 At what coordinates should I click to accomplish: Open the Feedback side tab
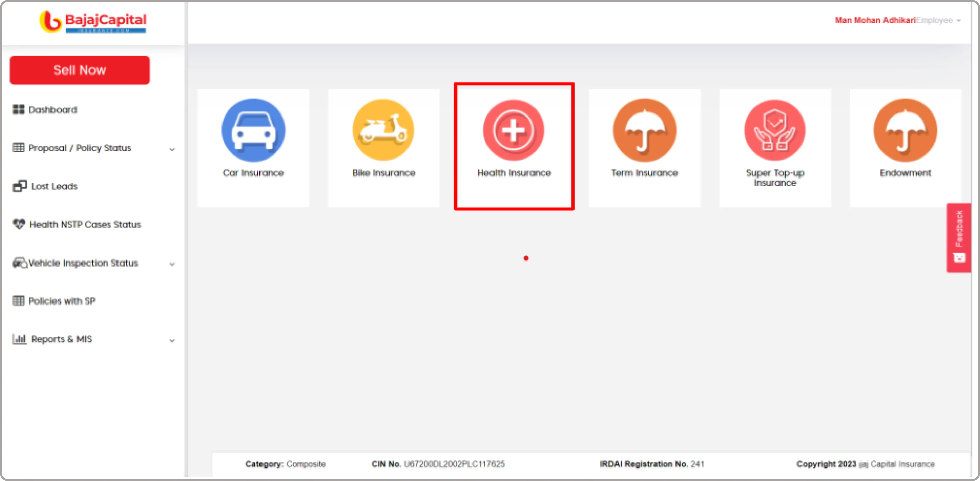[959, 238]
